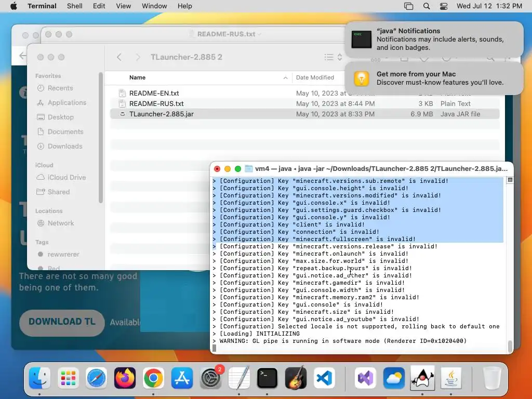Open the Help menu
The image size is (532, 399).
tap(184, 6)
